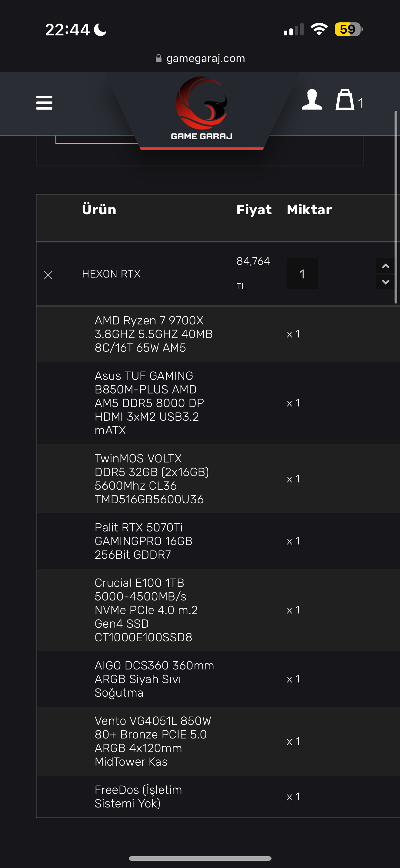400x868 pixels.
Task: Tap the battery indicator showing 59
Action: pyautogui.click(x=348, y=29)
